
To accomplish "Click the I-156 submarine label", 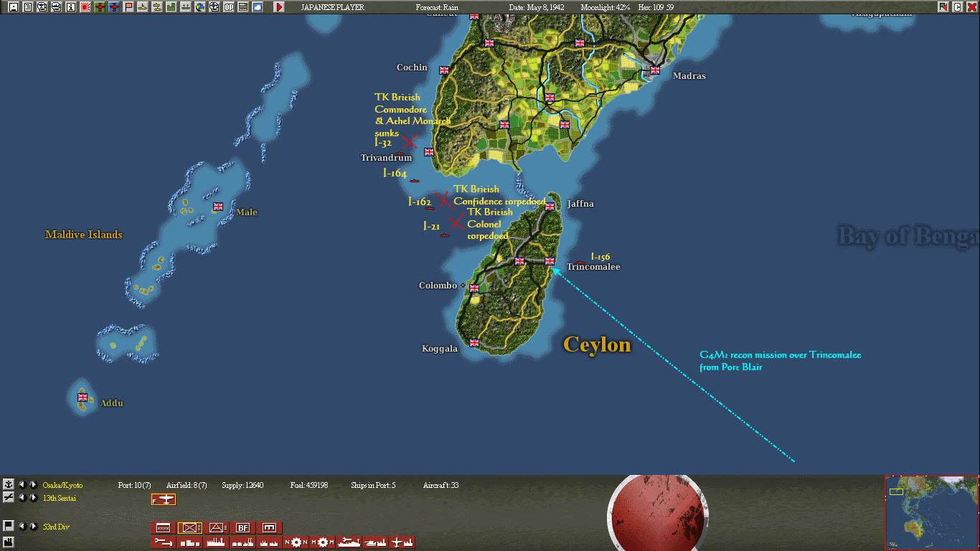I will pyautogui.click(x=600, y=257).
